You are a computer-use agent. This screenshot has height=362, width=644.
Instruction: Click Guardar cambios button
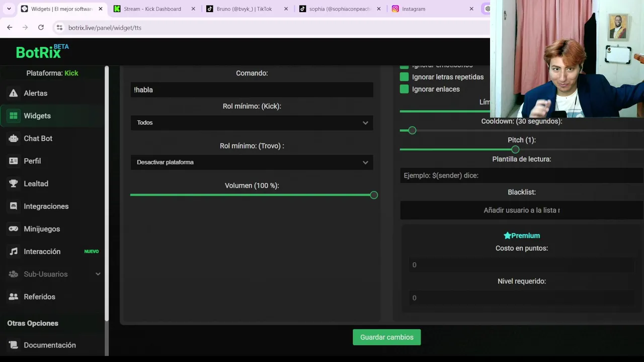tap(386, 337)
